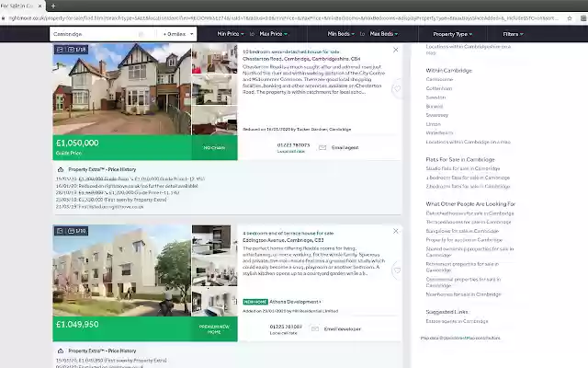Screen dimensions: 588x368
Task: Call developer number 01223 787087
Action: 286,327
